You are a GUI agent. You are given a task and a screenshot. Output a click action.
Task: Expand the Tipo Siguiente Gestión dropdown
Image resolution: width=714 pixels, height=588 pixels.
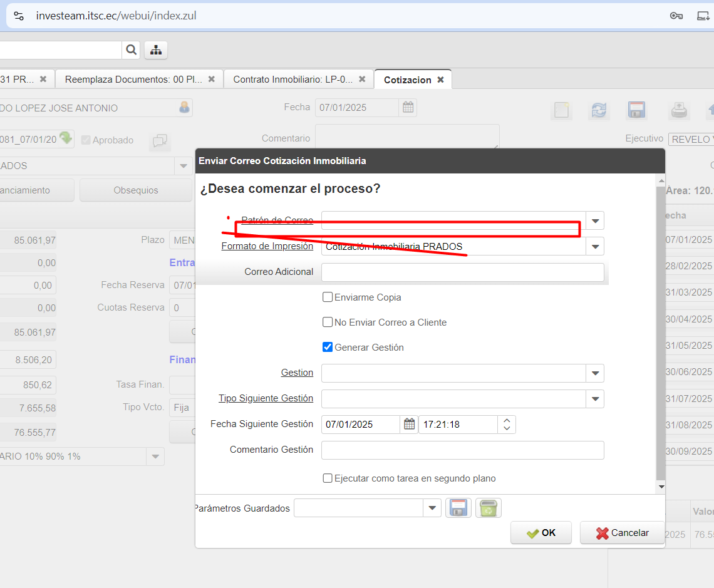[x=595, y=398]
